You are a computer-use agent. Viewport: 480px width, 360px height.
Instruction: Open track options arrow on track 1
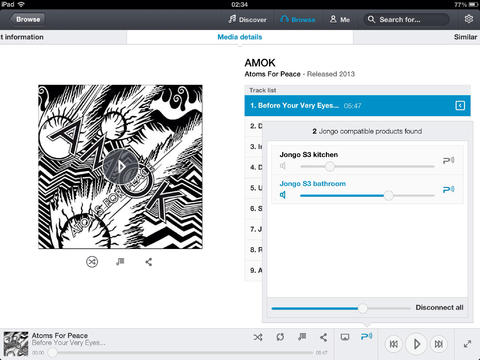point(460,106)
